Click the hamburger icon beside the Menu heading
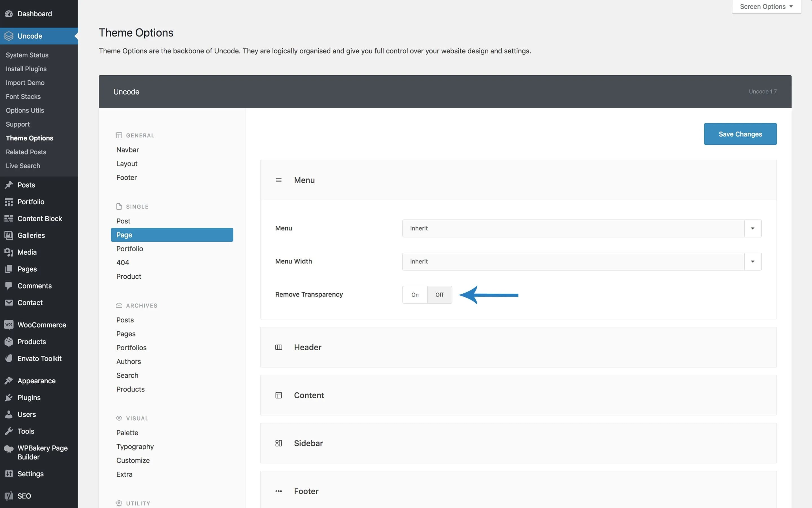Screen dimensions: 812x508 pyautogui.click(x=279, y=180)
